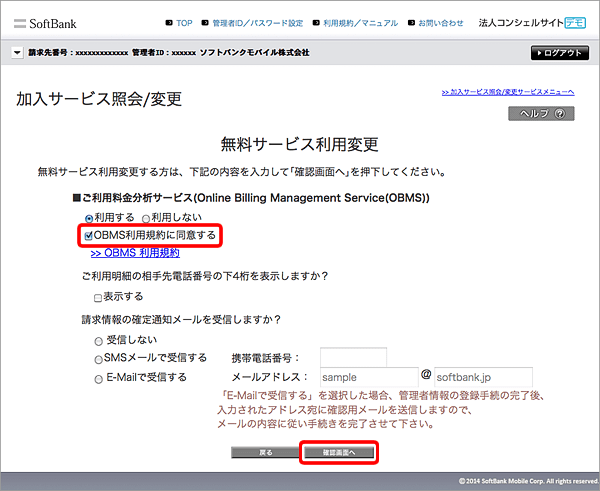
Task: Select the 利用しない radio button
Action: point(146,217)
